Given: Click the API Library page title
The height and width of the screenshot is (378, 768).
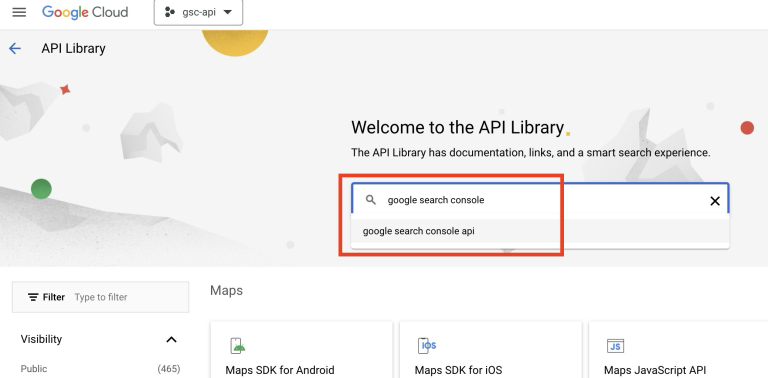Looking at the screenshot, I should [73, 48].
